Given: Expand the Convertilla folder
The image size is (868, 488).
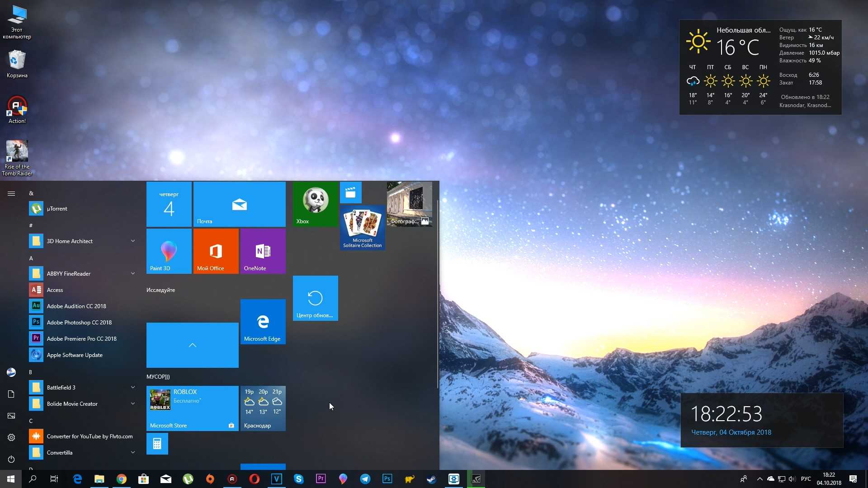Looking at the screenshot, I should click(81, 453).
